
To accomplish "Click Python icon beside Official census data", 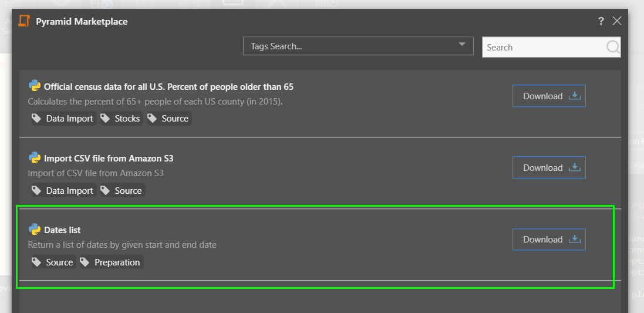I will click(x=35, y=86).
